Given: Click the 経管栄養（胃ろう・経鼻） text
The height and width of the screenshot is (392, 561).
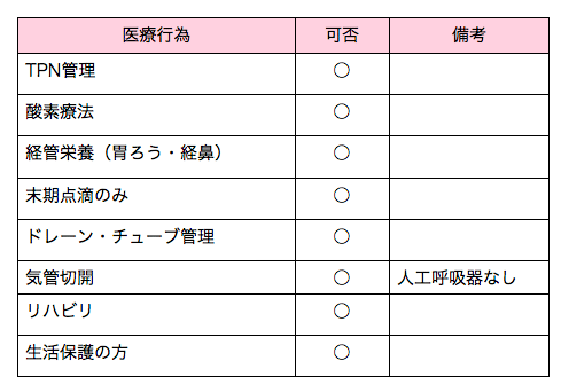Looking at the screenshot, I should [124, 153].
